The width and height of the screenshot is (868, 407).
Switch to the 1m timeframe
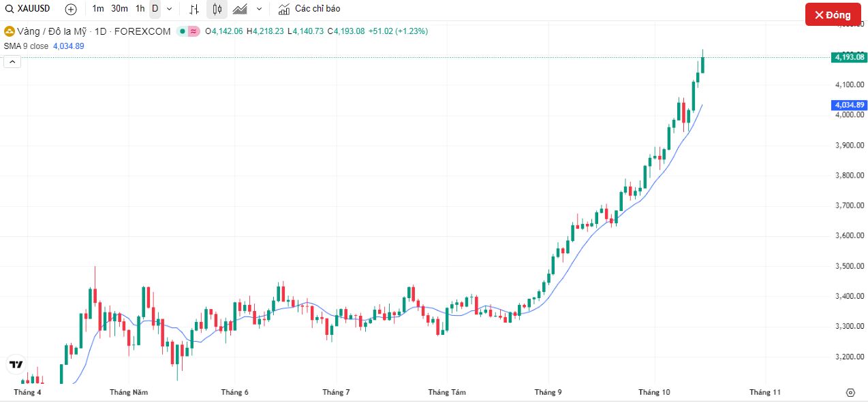click(98, 9)
